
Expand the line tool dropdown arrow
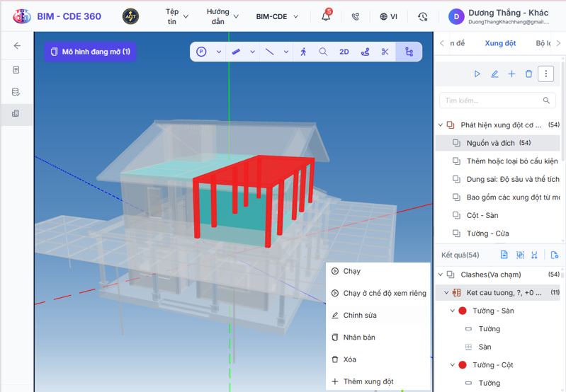(286, 52)
